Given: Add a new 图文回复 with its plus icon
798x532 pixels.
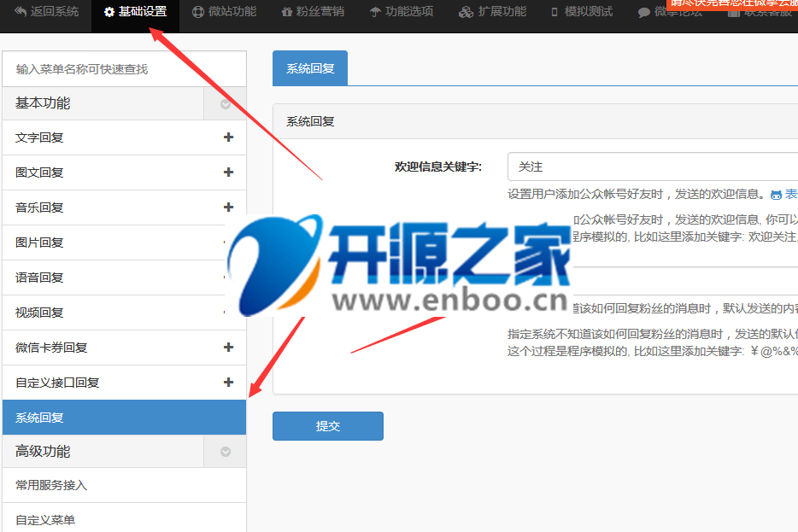Looking at the screenshot, I should pos(228,172).
